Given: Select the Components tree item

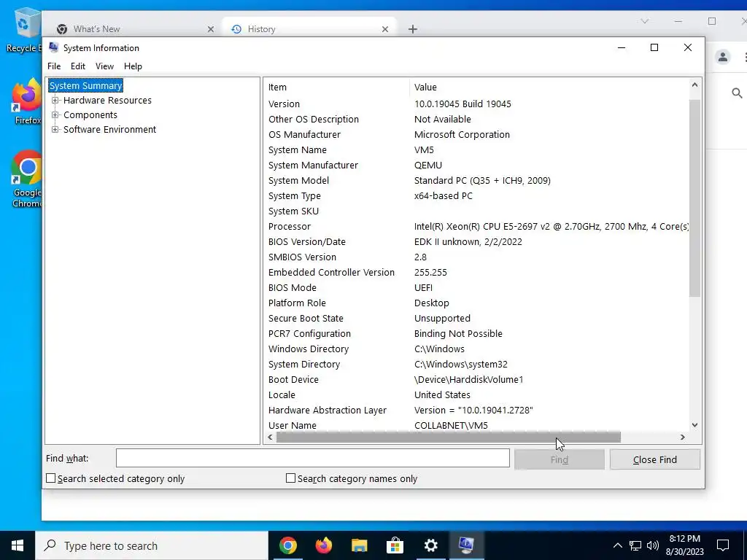Looking at the screenshot, I should click(90, 114).
